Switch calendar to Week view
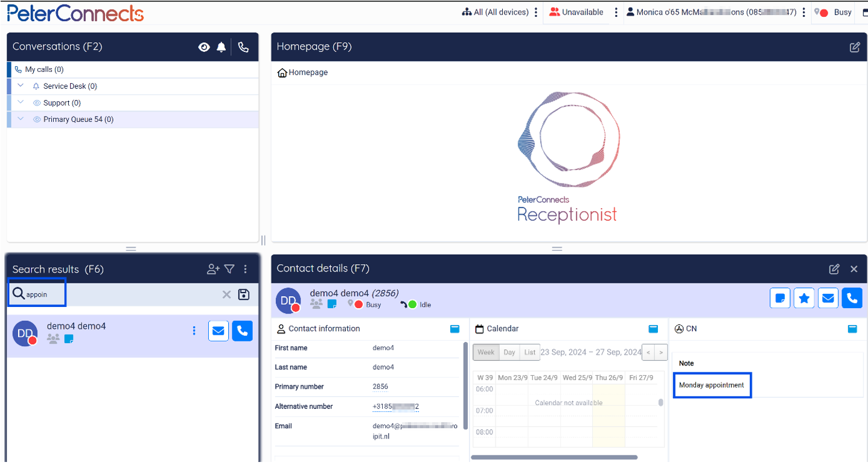 click(486, 352)
